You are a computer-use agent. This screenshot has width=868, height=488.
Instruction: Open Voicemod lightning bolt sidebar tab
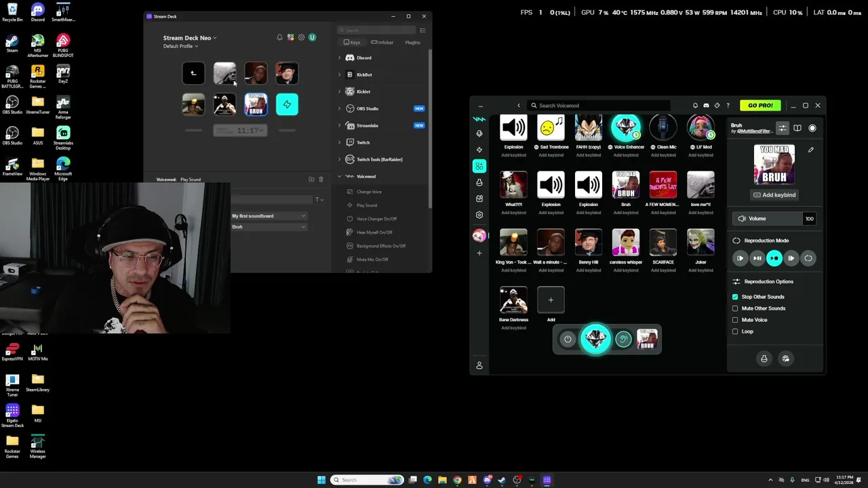point(479,150)
